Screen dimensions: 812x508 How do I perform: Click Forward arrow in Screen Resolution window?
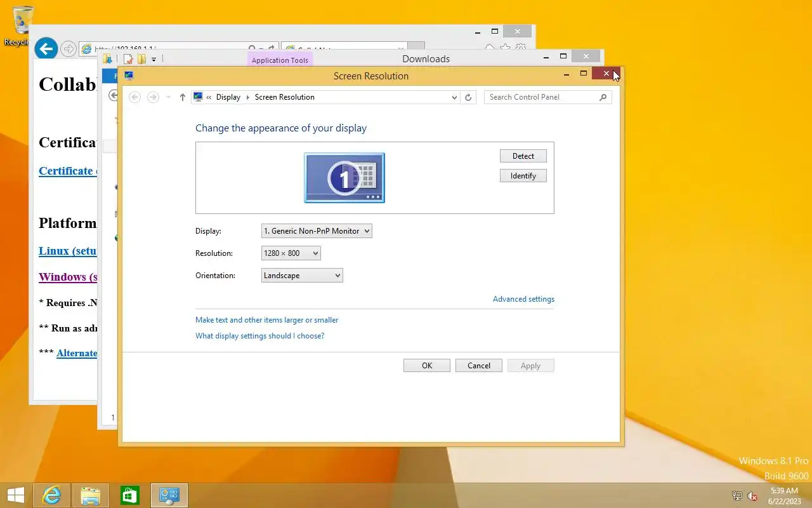pos(153,97)
